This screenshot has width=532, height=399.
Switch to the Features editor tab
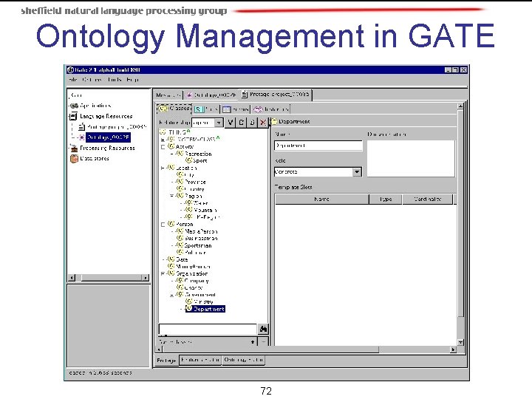coord(200,360)
